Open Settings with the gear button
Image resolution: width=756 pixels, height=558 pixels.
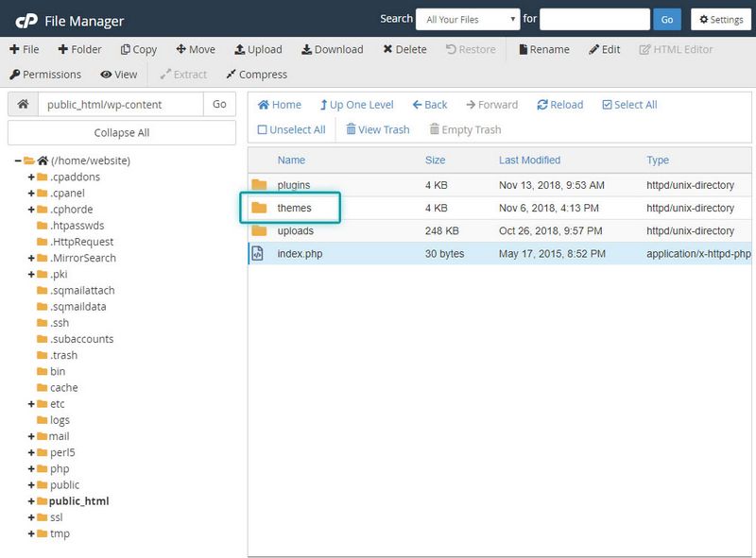(x=721, y=19)
